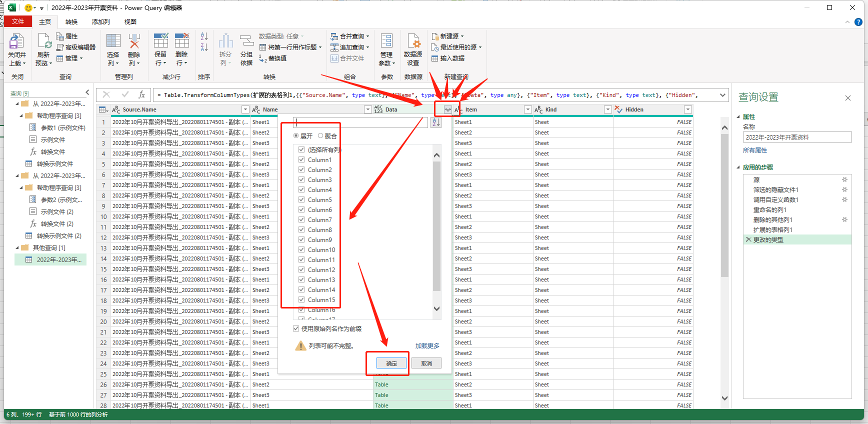Viewport: 868px width, 424px height.
Task: Uncheck the Column10 checkbox
Action: pyautogui.click(x=301, y=249)
